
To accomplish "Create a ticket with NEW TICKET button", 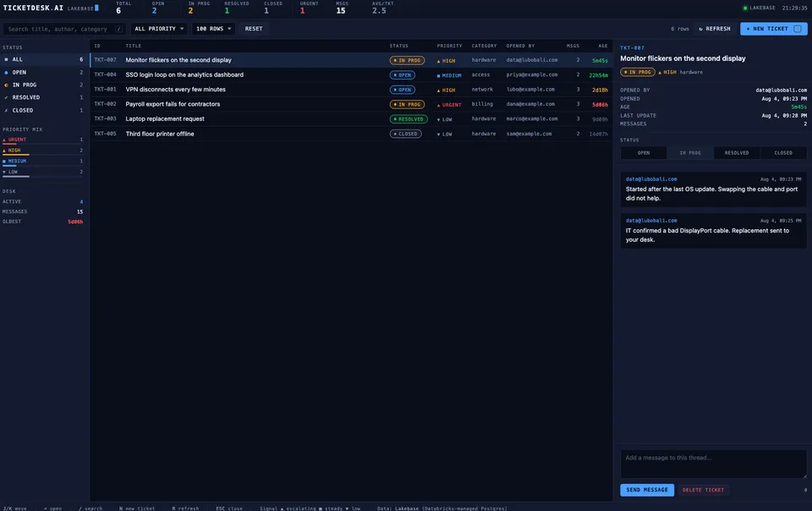I will [x=773, y=29].
